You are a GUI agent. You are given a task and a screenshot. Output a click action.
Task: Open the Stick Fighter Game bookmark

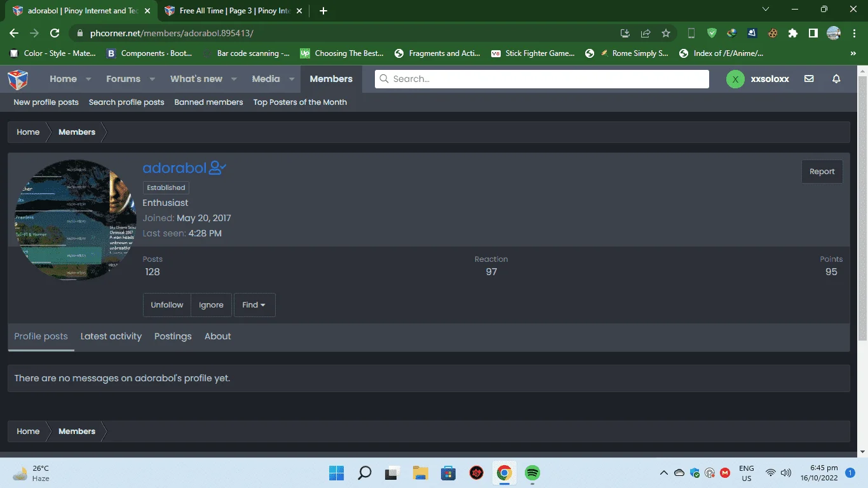coord(533,53)
